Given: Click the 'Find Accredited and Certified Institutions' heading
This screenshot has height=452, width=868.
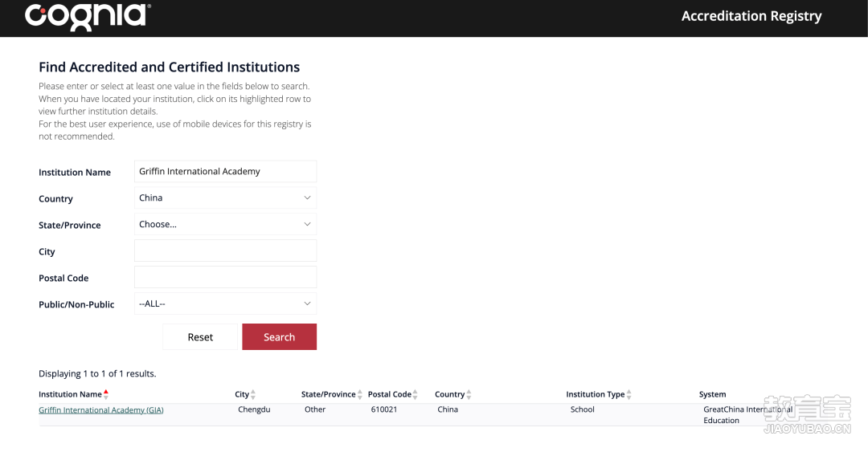Looking at the screenshot, I should [x=170, y=67].
